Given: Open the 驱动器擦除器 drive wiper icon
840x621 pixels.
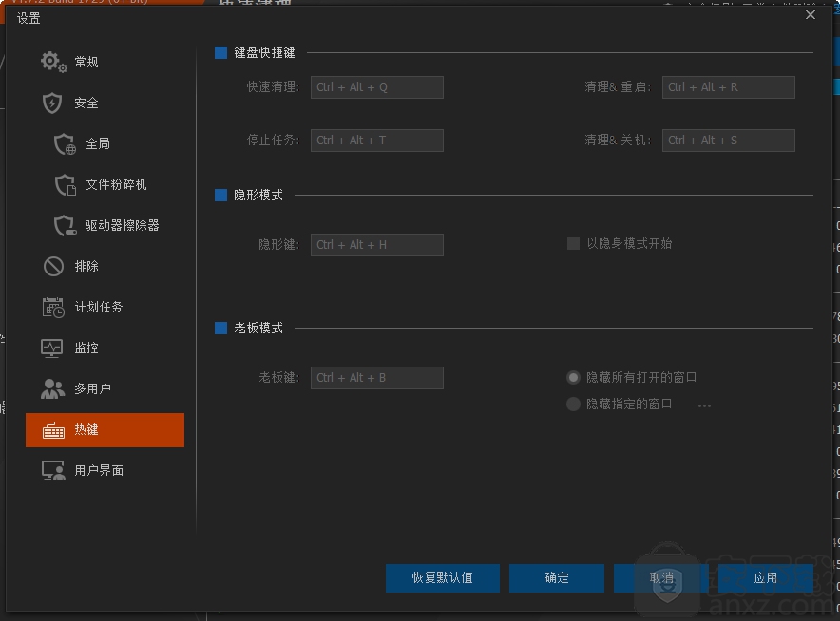Looking at the screenshot, I should click(x=66, y=225).
